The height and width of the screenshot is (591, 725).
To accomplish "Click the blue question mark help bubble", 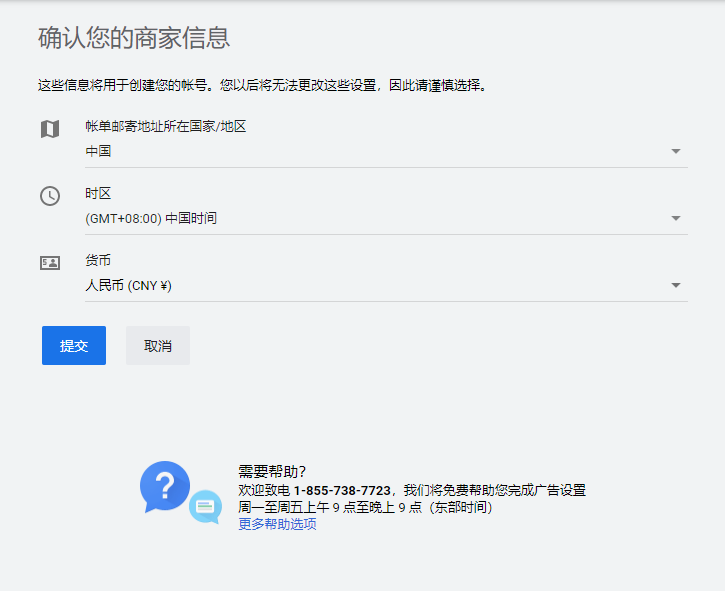I will point(165,485).
